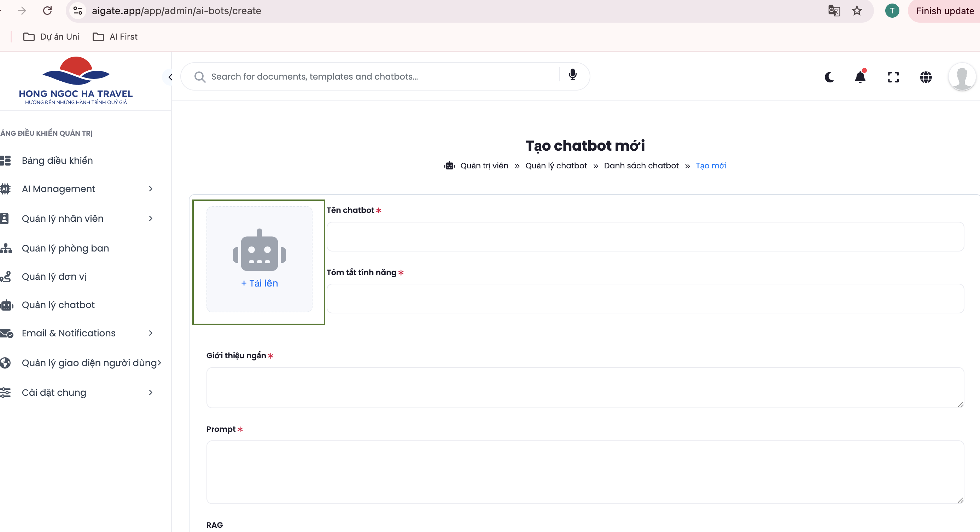Collapse the sidebar with arrow toggle

point(170,77)
